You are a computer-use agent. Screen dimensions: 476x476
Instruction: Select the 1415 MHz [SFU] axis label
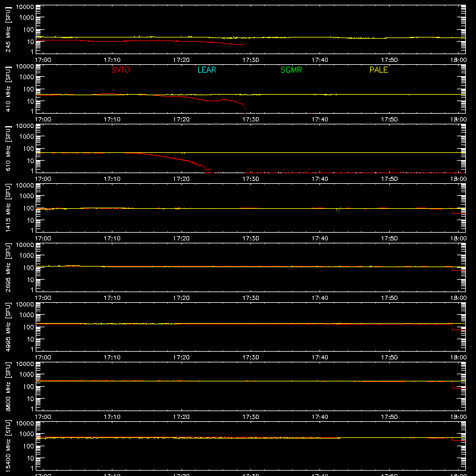(8, 208)
